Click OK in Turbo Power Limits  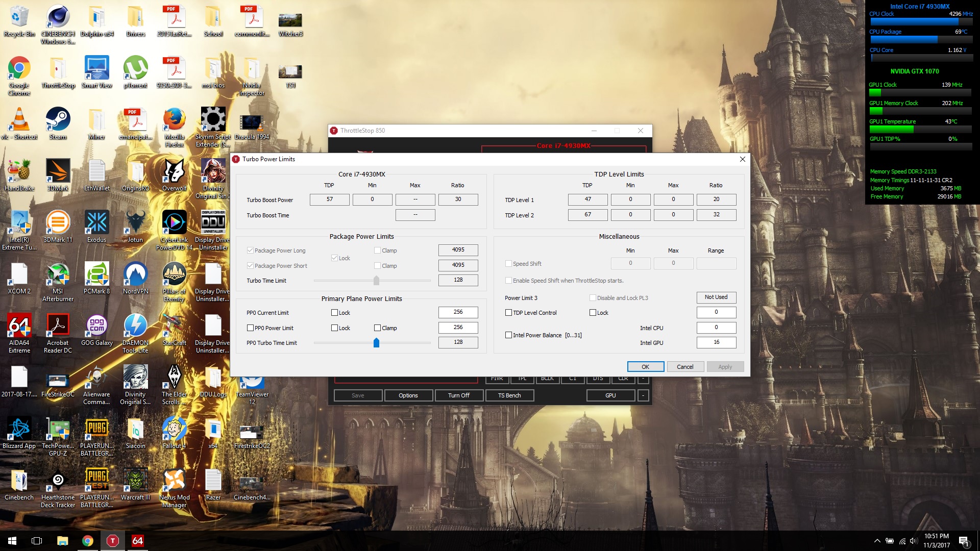point(646,367)
